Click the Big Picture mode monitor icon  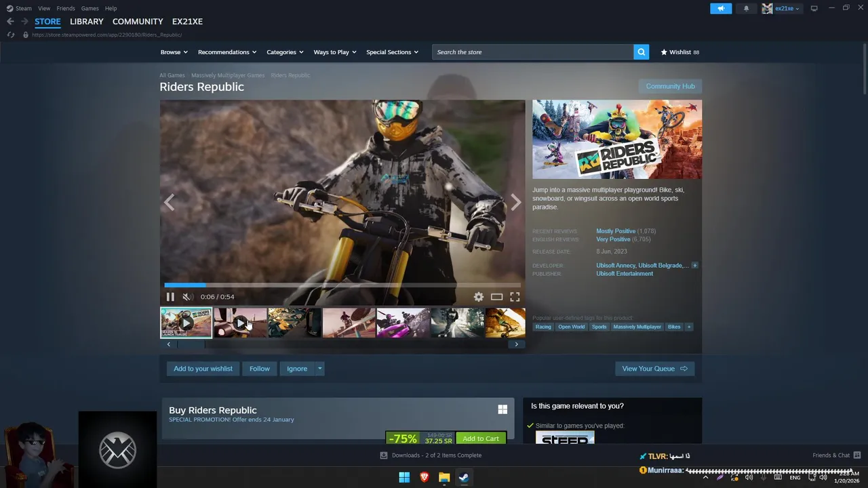[814, 8]
